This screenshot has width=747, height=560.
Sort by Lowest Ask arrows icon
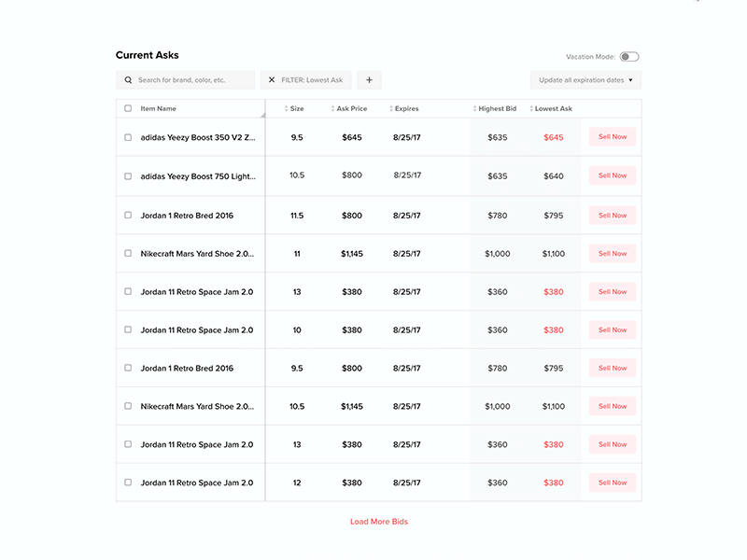[x=531, y=109]
